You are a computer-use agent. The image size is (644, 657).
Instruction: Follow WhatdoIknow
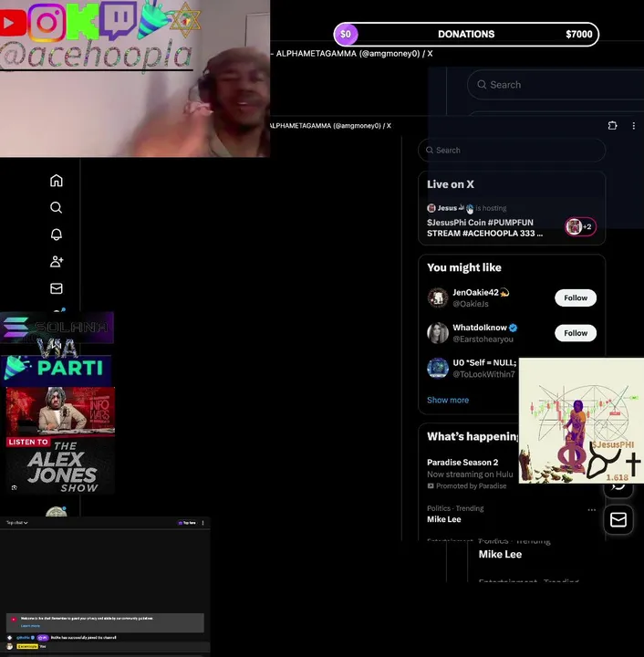576,333
